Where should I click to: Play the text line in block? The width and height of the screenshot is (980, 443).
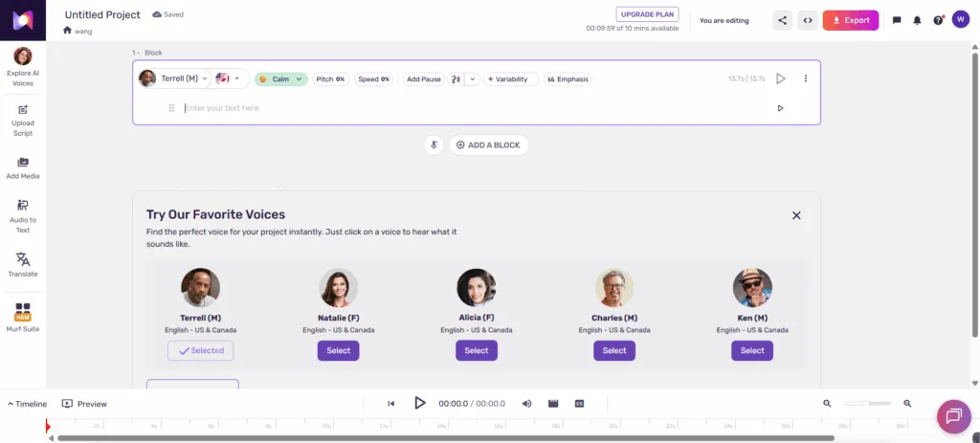780,108
